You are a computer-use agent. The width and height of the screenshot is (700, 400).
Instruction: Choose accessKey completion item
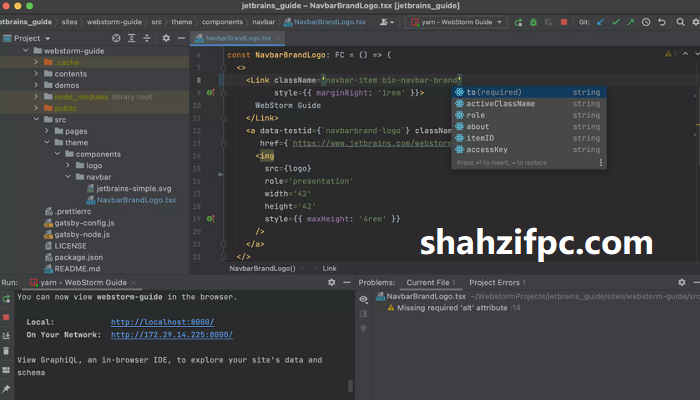click(529, 150)
